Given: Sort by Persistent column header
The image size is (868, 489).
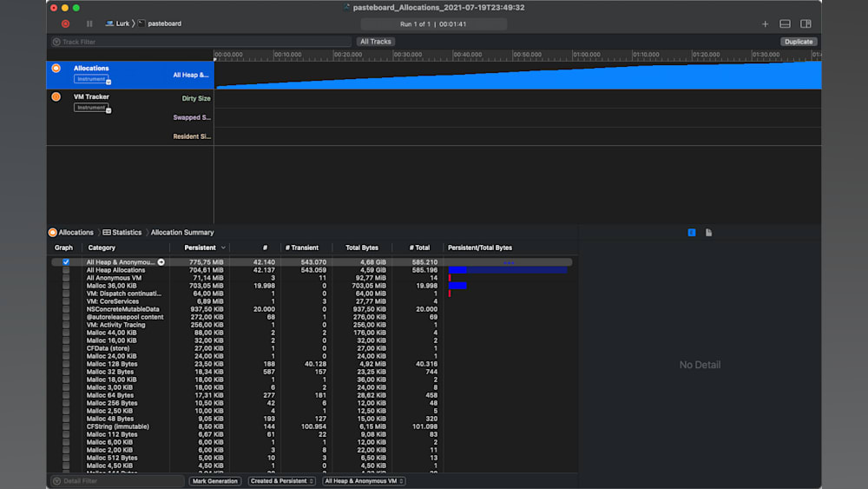Looking at the screenshot, I should 200,248.
